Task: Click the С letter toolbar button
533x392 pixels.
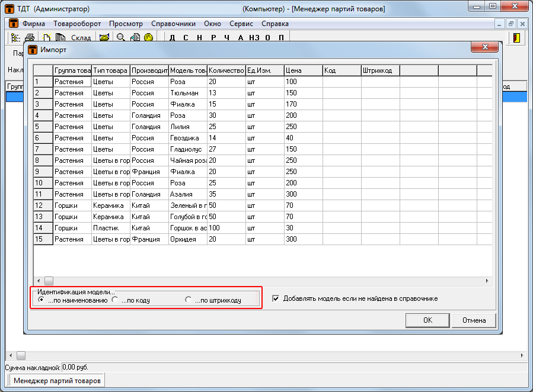Action: pyautogui.click(x=186, y=38)
